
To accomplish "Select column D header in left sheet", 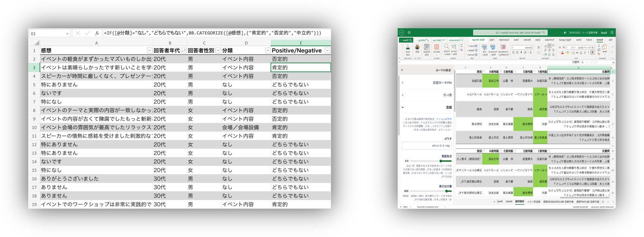I will point(246,43).
